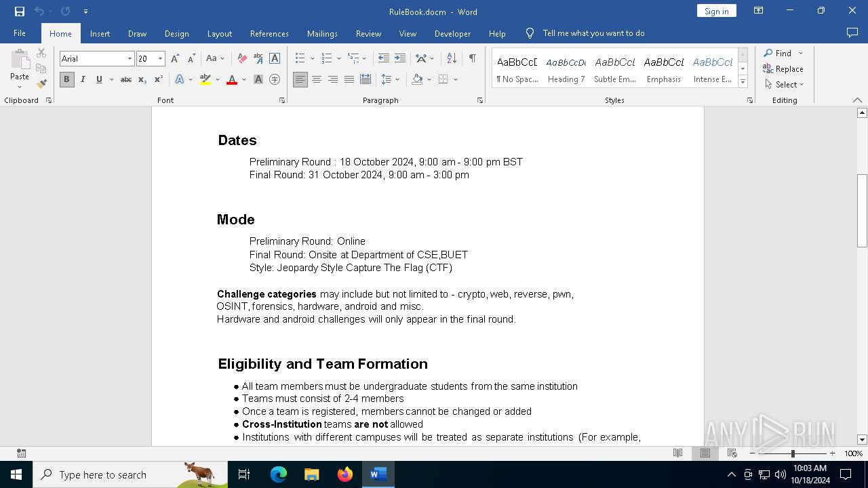The height and width of the screenshot is (488, 868).
Task: Click the Find button
Action: pos(778,53)
